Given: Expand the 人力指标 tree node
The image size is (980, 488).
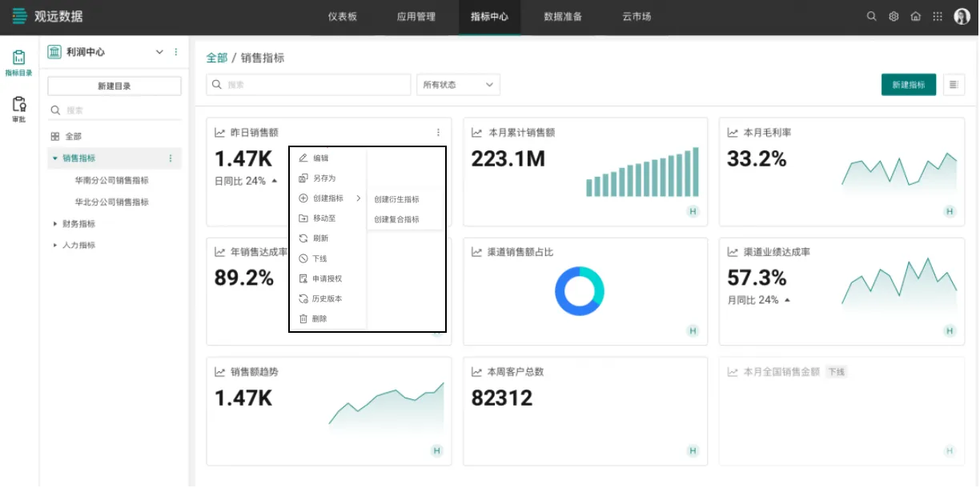Looking at the screenshot, I should (x=55, y=246).
